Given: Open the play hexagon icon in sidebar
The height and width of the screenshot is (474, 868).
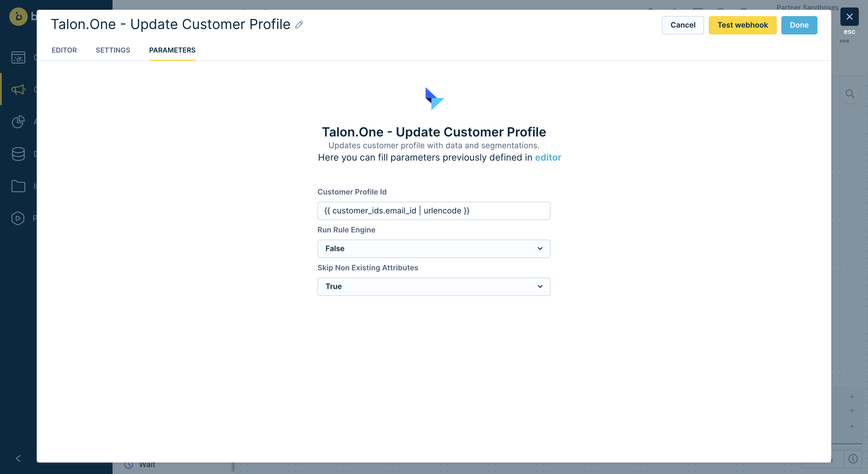Looking at the screenshot, I should click(18, 218).
